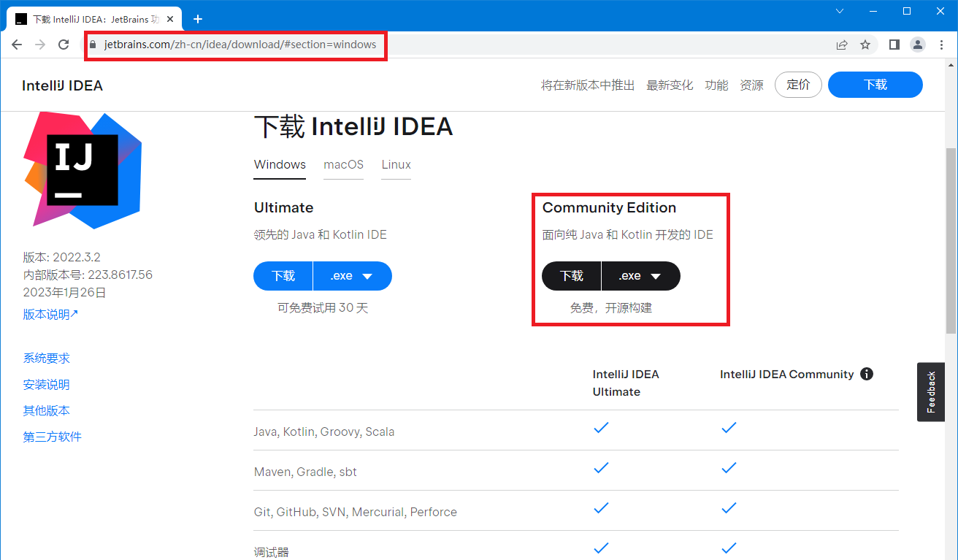Expand the Ultimate .exe format dropdown

[353, 276]
